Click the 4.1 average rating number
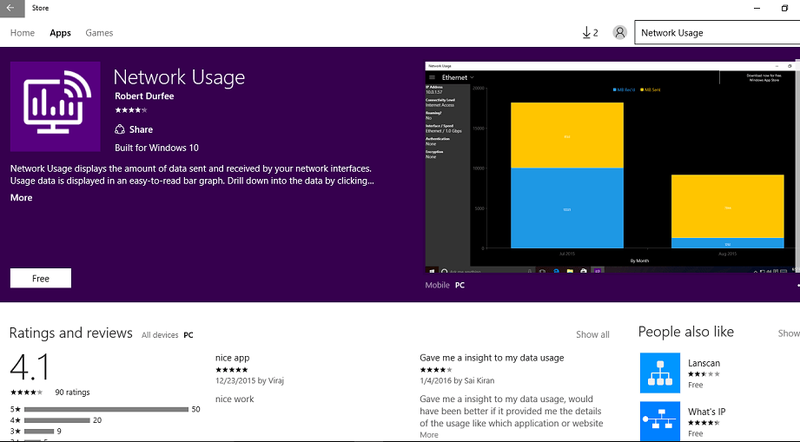 click(x=30, y=367)
